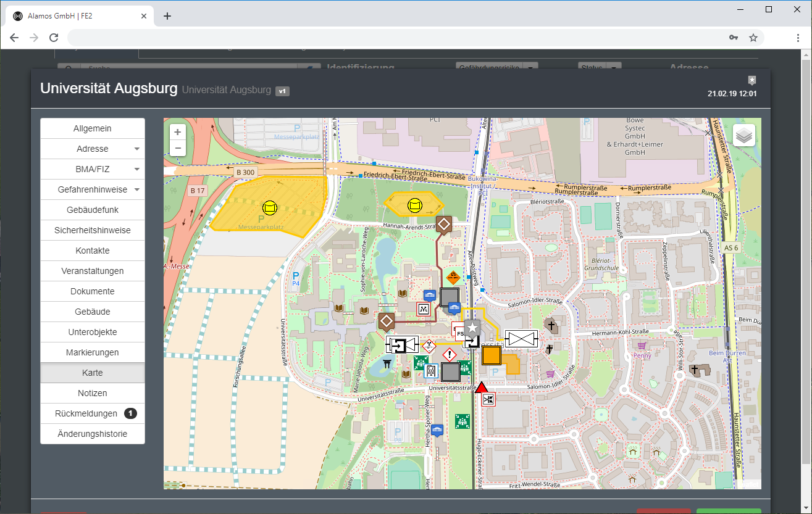Click the AS 6 road label
This screenshot has width=812, height=514.
click(x=730, y=247)
